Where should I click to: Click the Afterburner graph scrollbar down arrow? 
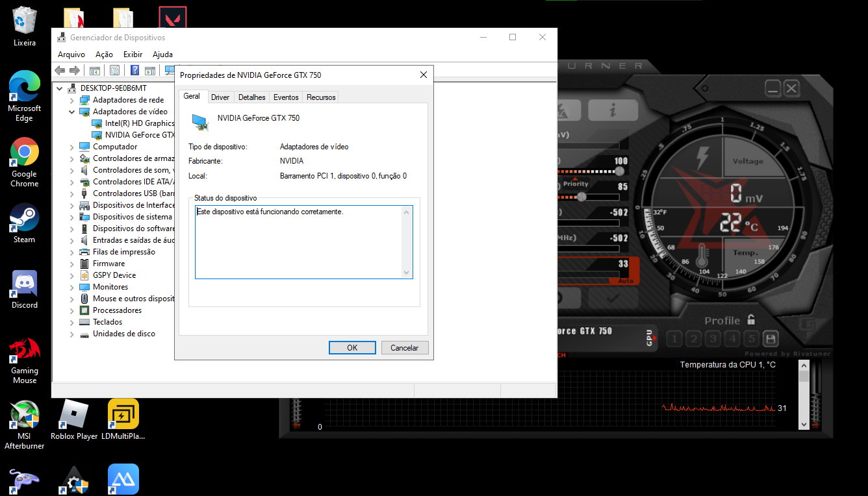[804, 425]
